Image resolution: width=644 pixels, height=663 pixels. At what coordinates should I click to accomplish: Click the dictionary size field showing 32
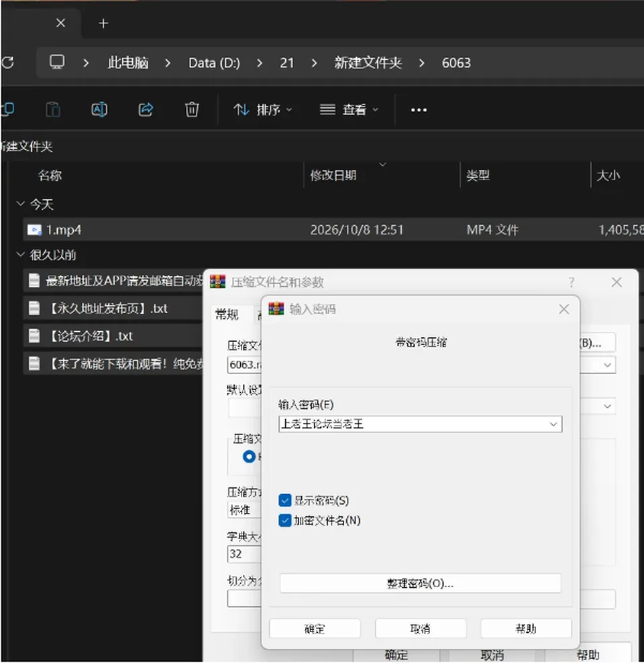(245, 554)
